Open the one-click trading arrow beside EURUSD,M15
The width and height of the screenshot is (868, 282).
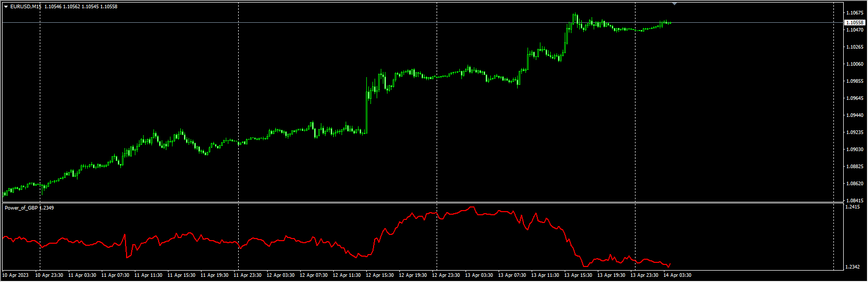pyautogui.click(x=6, y=7)
